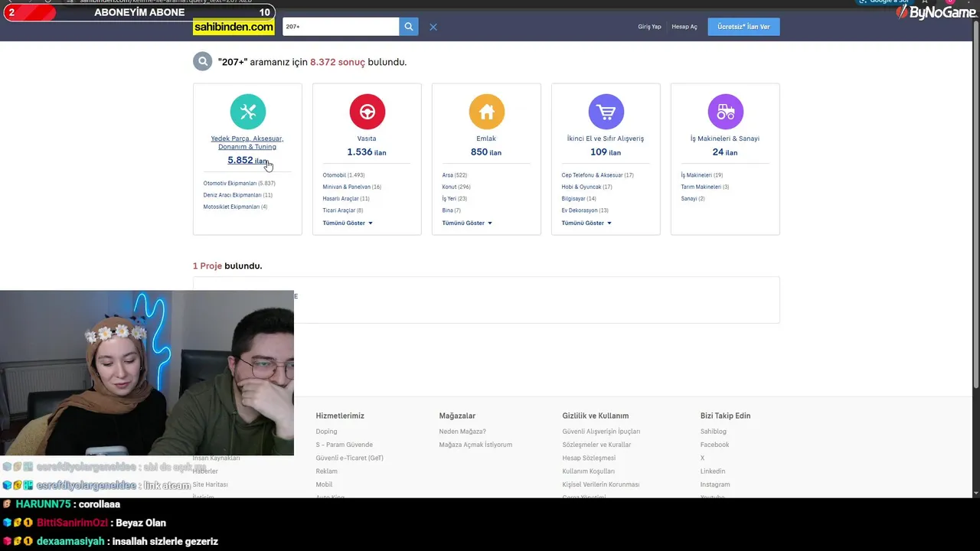This screenshot has height=551, width=980.
Task: Click Vasıta steering wheel icon
Action: 367,112
